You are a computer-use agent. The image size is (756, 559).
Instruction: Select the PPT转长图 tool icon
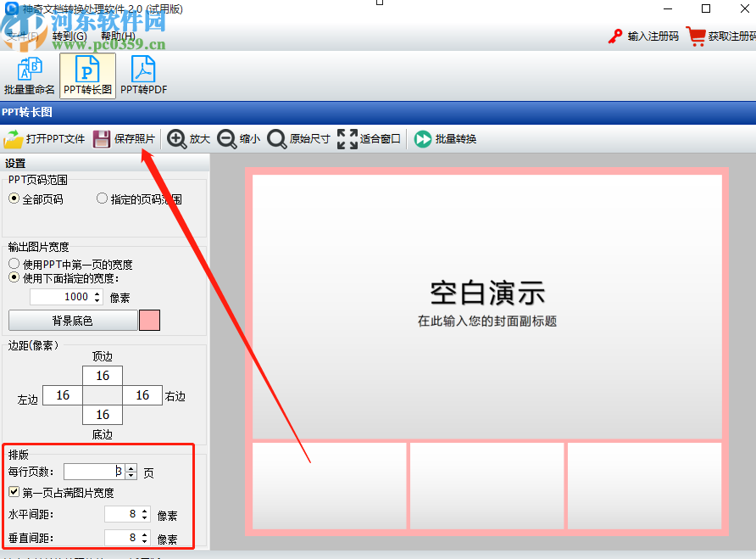86,75
